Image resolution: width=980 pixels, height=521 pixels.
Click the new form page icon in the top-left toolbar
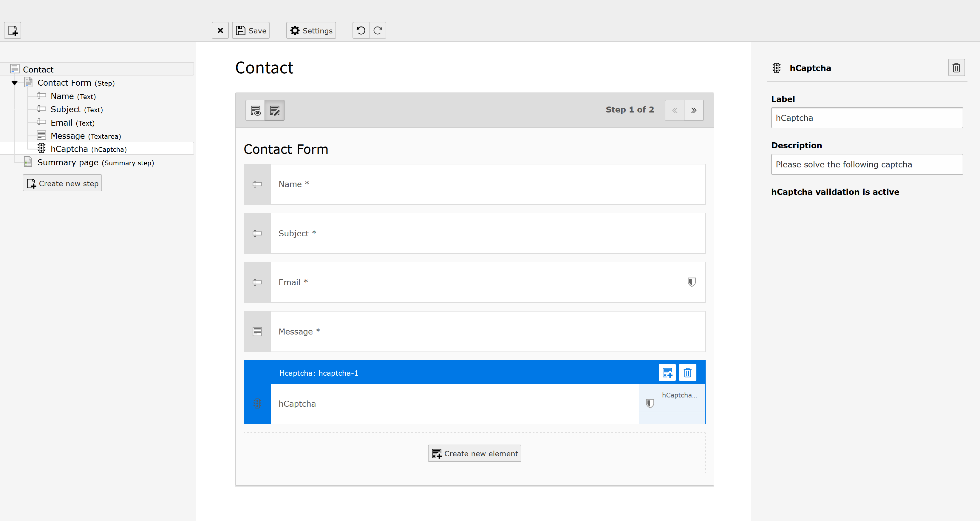pyautogui.click(x=13, y=30)
